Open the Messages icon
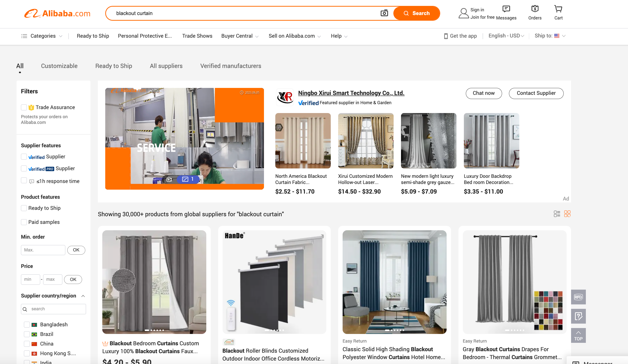The image size is (628, 364). point(506,9)
